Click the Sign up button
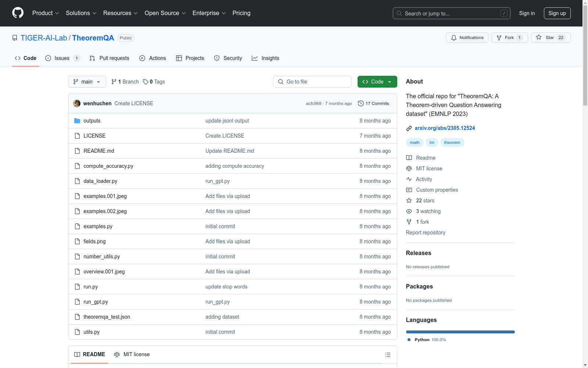This screenshot has width=588, height=368. (x=557, y=13)
